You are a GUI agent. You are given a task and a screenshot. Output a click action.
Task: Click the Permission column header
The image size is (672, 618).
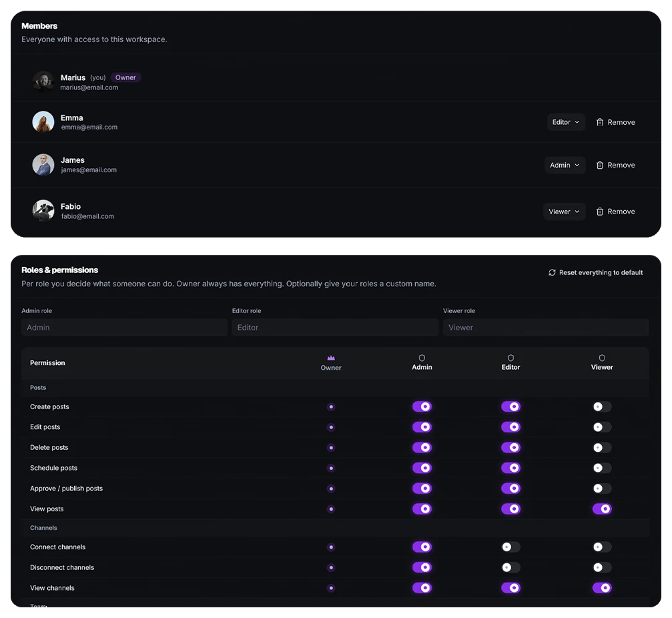coord(47,363)
